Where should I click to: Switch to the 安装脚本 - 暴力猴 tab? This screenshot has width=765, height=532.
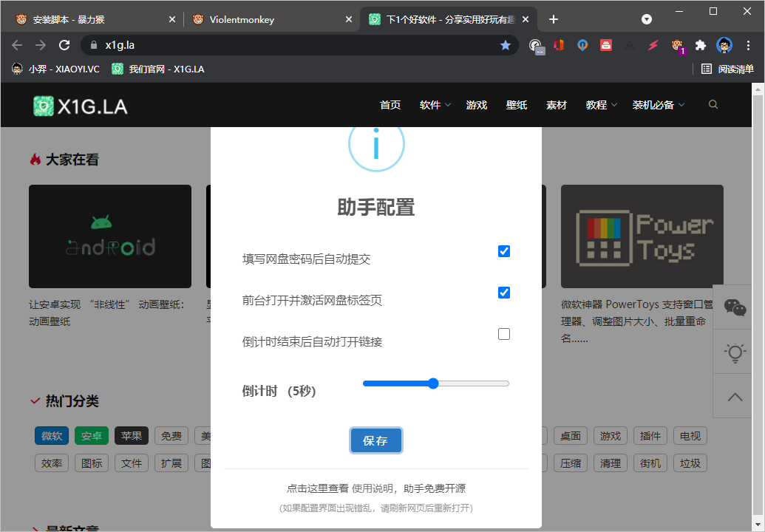pos(94,19)
